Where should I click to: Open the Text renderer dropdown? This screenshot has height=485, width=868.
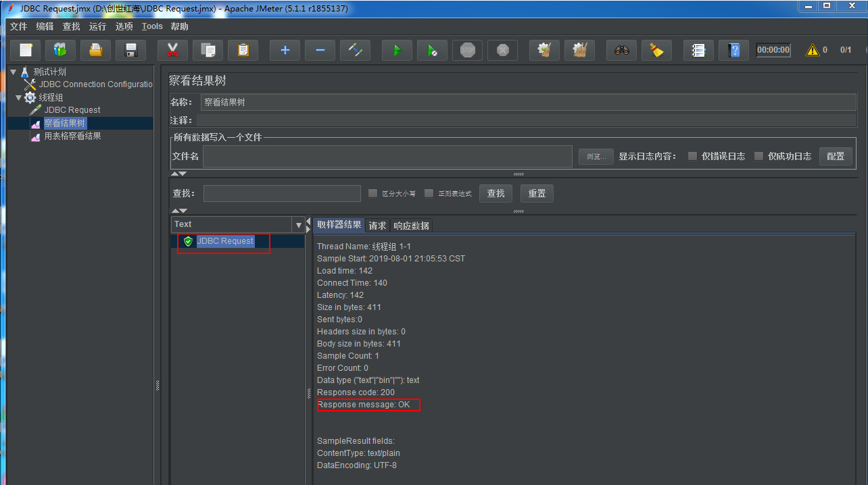click(x=298, y=224)
